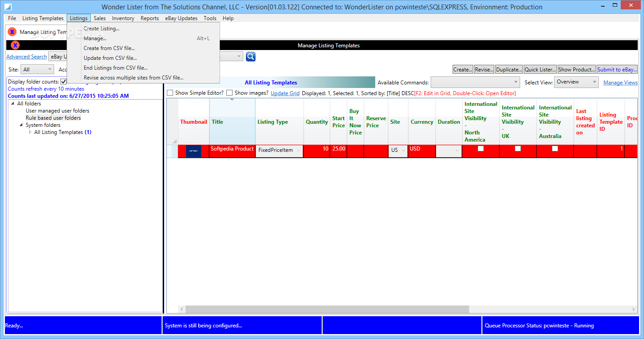644x339 pixels.
Task: Select All Listing Templates tree item
Action: (63, 132)
